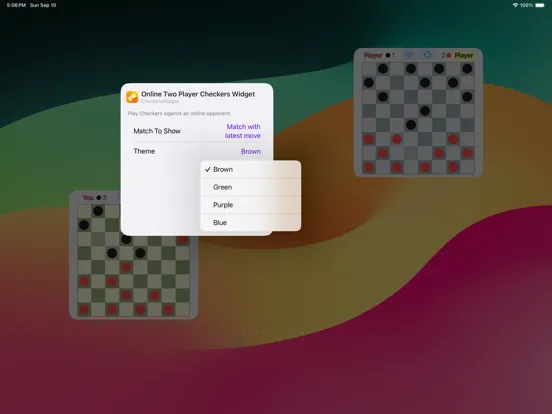This screenshot has height=414, width=552.
Task: Click the Checkers widget app icon
Action: (x=132, y=97)
